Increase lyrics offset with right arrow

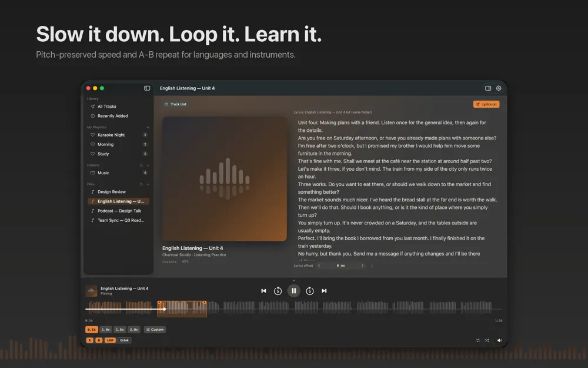coord(362,266)
